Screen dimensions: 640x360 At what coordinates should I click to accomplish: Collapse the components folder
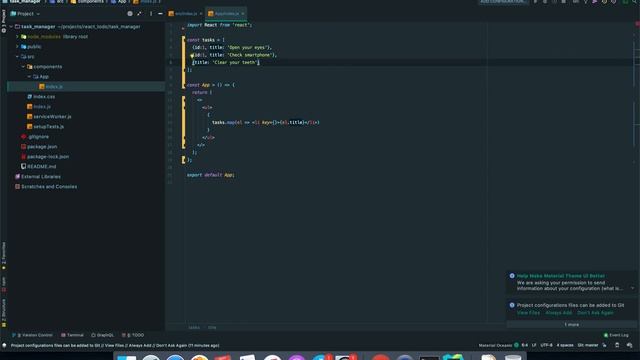pyautogui.click(x=23, y=67)
